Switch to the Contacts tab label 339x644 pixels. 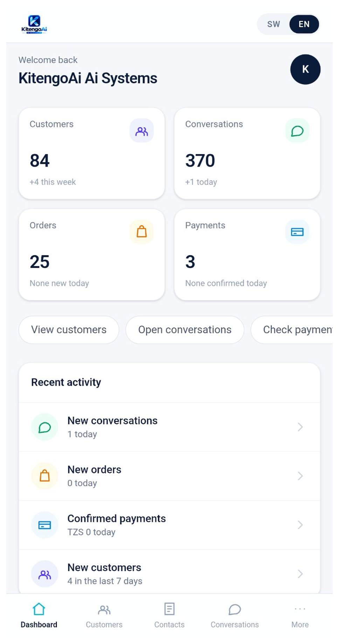click(x=169, y=625)
